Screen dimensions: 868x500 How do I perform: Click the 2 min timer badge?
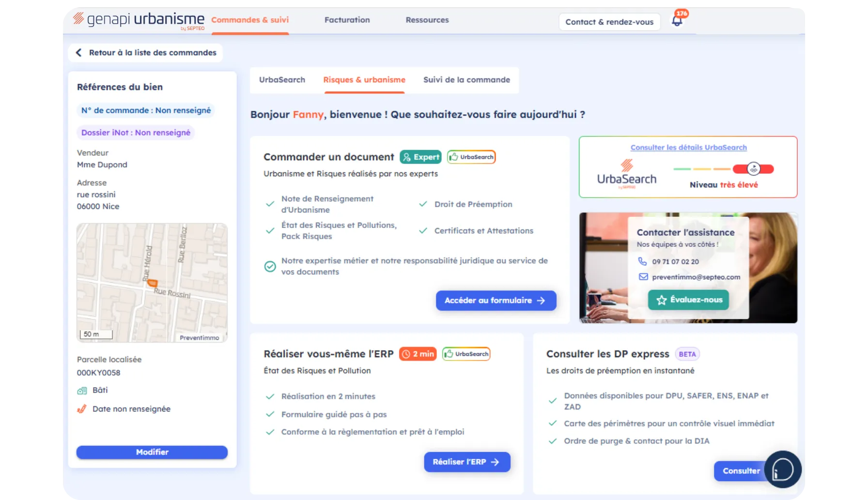pyautogui.click(x=418, y=354)
